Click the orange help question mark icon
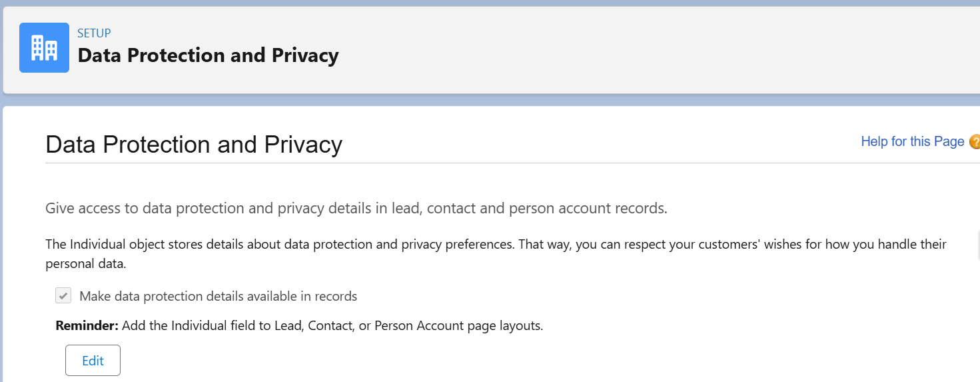 pyautogui.click(x=975, y=141)
